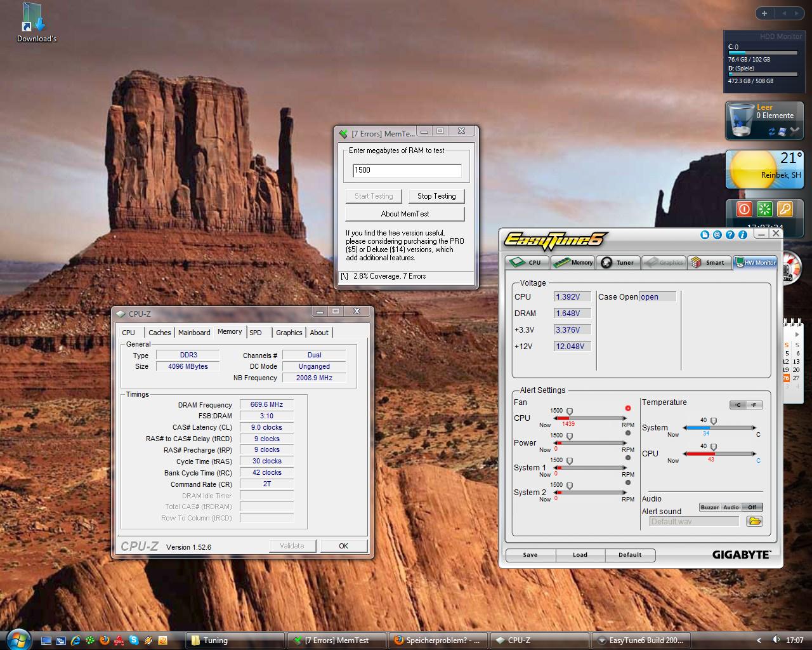The image size is (812, 650).
Task: Launch ICQ green flower quick launch icon
Action: click(x=90, y=640)
